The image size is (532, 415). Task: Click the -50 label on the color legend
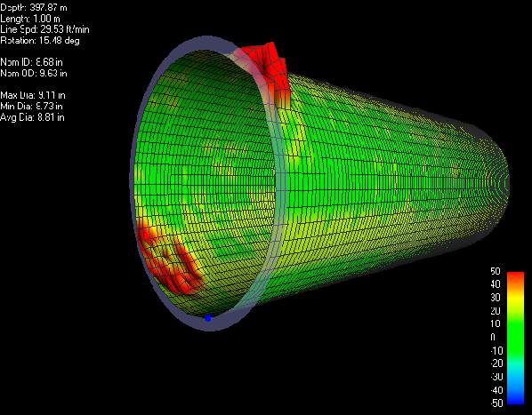coord(496,403)
